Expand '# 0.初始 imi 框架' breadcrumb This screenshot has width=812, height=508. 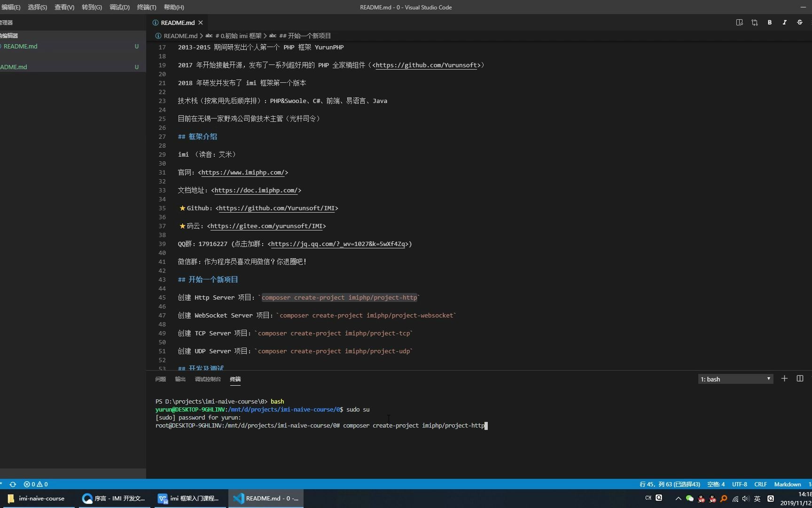238,36
